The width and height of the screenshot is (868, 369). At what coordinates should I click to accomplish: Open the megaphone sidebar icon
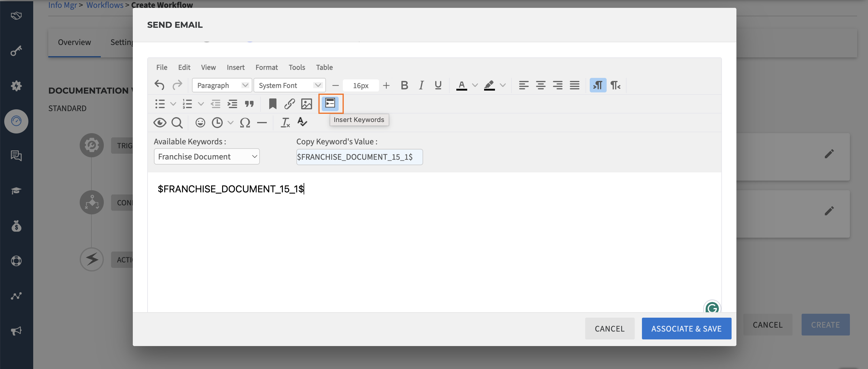[16, 331]
